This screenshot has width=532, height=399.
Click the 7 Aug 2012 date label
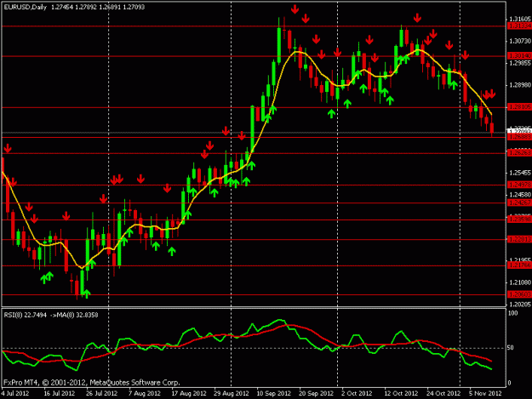[145, 393]
